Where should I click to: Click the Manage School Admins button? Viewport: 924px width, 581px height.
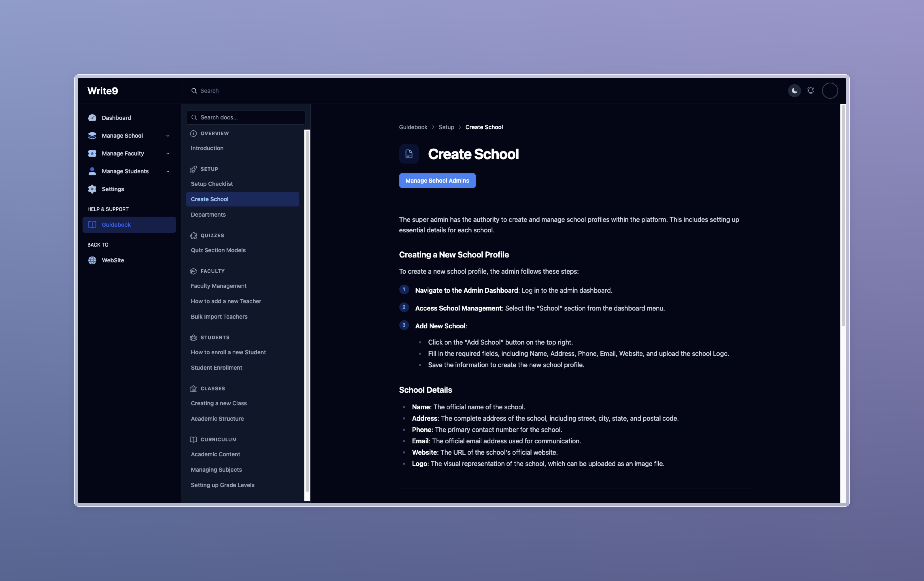437,181
